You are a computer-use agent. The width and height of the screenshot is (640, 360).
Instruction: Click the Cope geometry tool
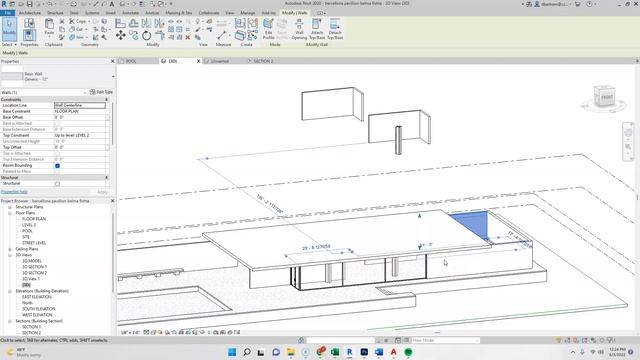coord(78,21)
